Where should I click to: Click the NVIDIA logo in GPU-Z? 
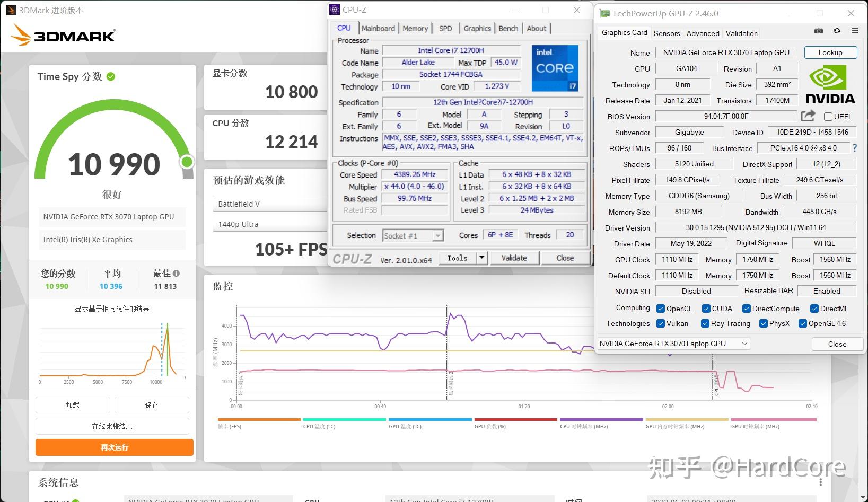(x=830, y=85)
